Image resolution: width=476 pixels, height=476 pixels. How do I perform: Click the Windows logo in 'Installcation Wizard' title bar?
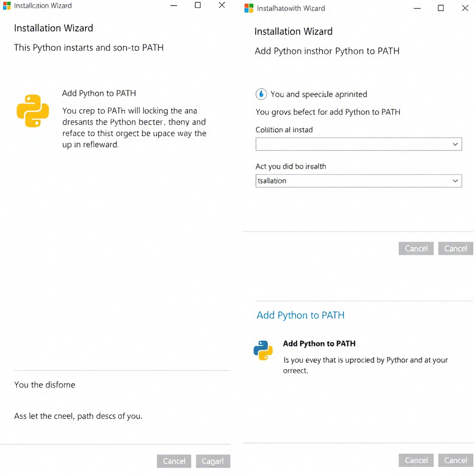7,6
